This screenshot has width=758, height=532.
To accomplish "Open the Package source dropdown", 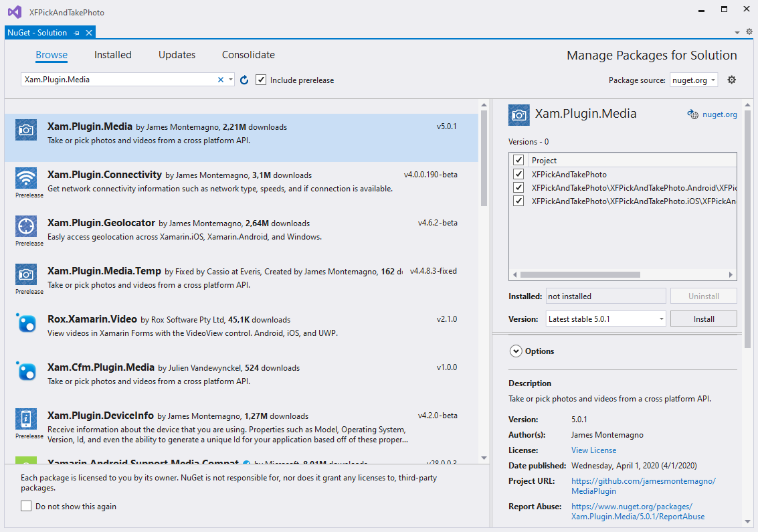I will click(694, 80).
